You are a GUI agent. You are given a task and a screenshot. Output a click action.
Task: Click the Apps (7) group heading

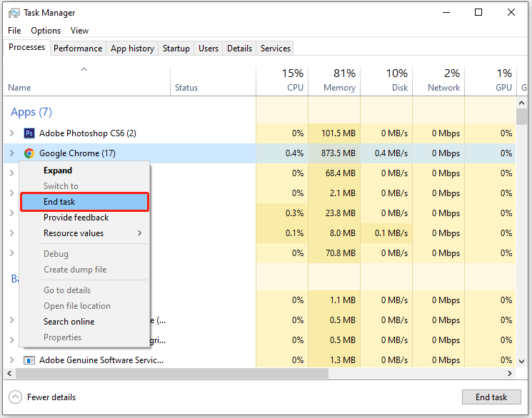click(x=31, y=112)
